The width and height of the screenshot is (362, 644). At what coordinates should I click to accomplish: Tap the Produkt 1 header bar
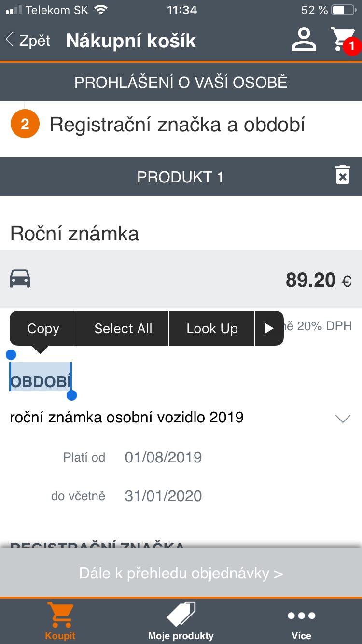(180, 177)
